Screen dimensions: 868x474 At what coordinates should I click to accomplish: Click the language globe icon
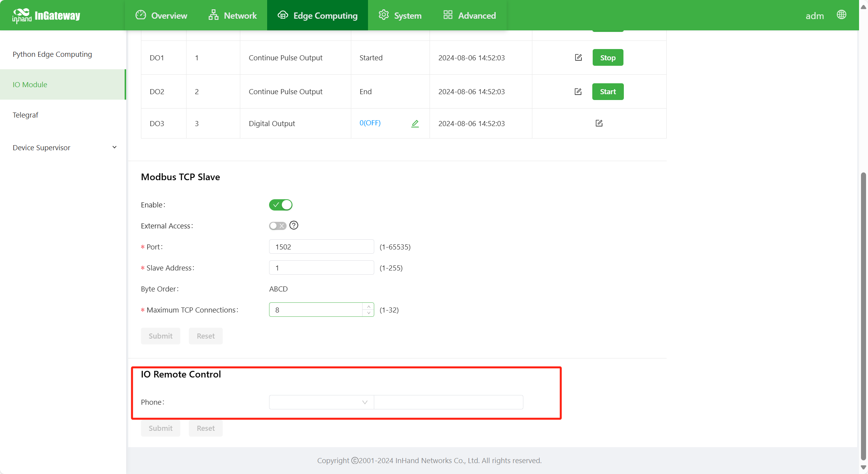click(842, 15)
